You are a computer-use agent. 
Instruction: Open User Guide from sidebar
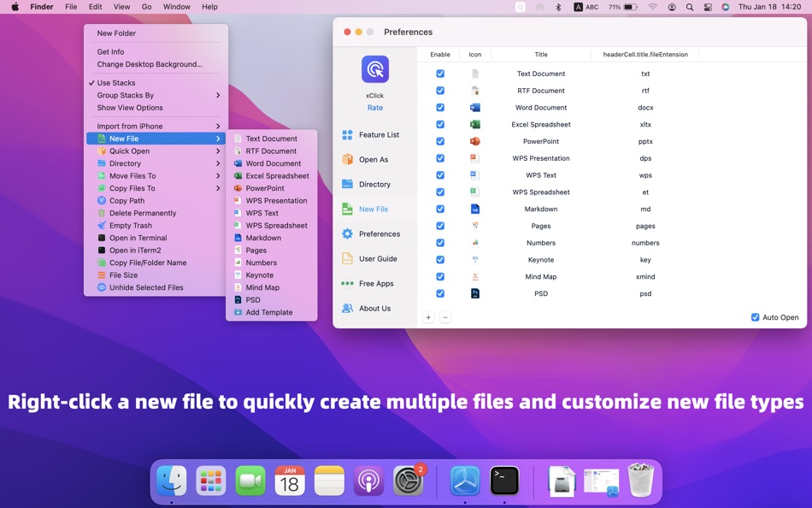click(x=369, y=259)
